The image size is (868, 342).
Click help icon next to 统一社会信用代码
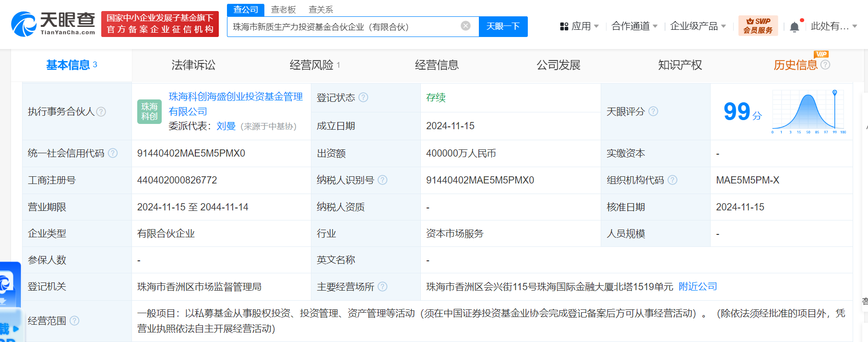[113, 153]
